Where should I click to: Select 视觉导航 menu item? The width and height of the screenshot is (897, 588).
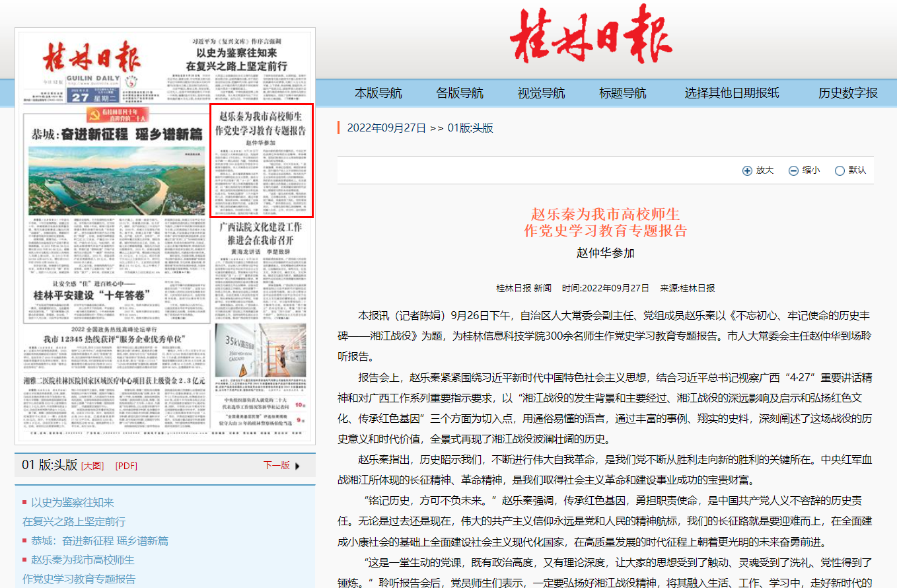pyautogui.click(x=541, y=93)
